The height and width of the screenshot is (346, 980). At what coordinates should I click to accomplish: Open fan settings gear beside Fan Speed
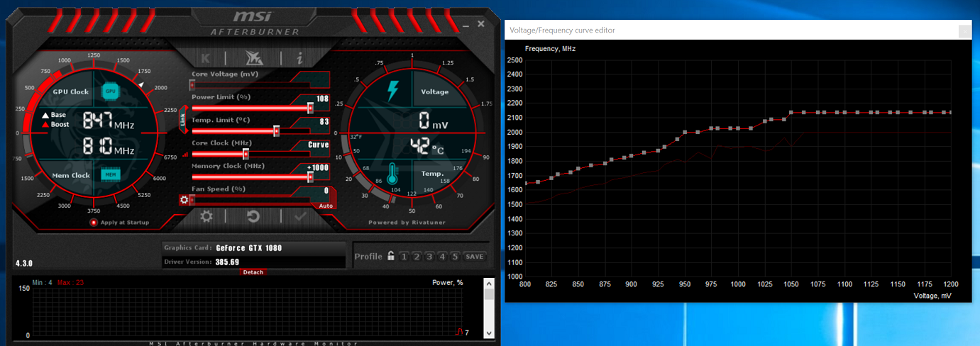click(x=185, y=201)
